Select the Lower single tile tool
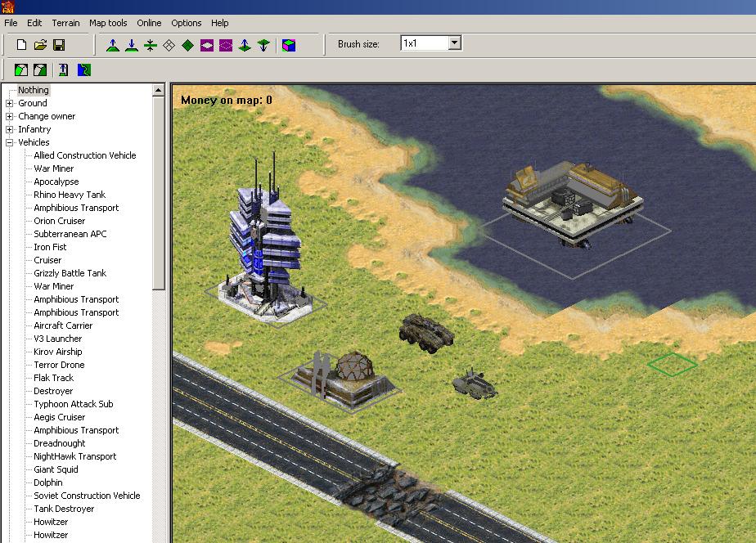The image size is (756, 543). click(263, 45)
